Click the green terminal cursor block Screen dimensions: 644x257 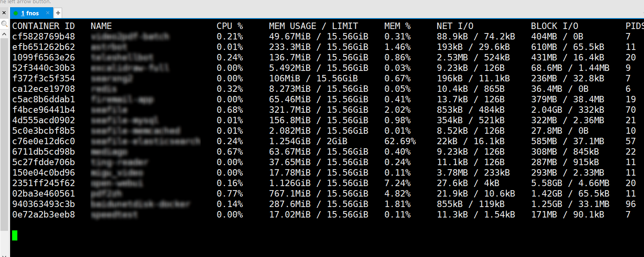15,235
